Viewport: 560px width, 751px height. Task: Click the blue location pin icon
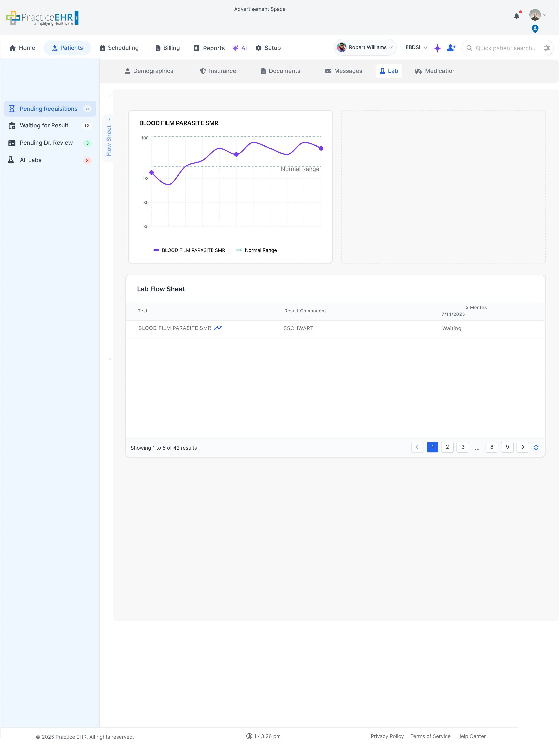tap(535, 29)
